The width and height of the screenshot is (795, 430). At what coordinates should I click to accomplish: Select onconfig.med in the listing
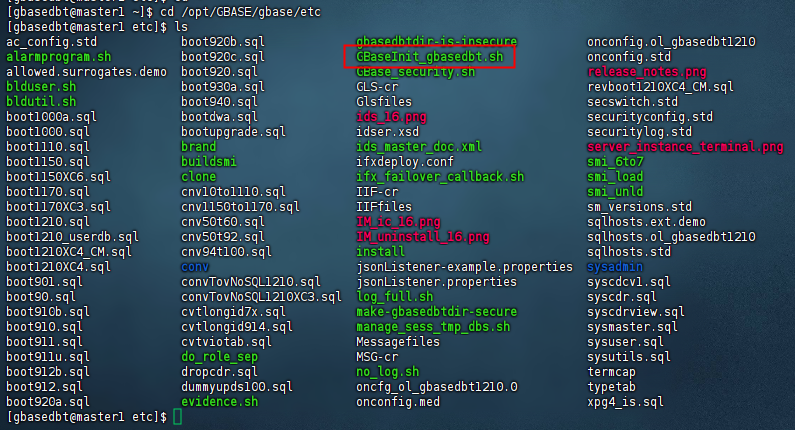pyautogui.click(x=398, y=402)
